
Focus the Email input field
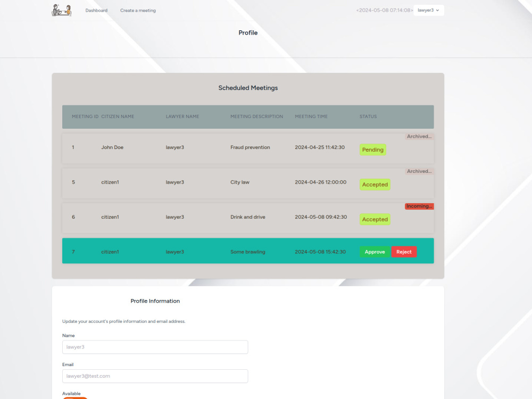point(155,376)
